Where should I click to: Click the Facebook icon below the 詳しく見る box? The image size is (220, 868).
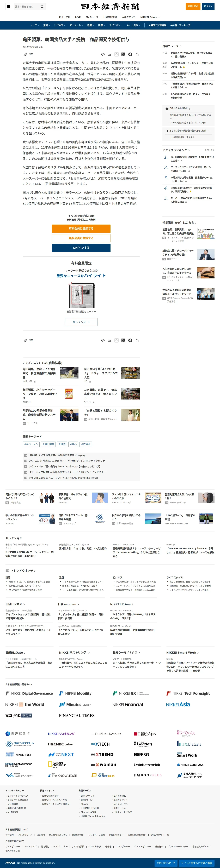click(x=130, y=340)
